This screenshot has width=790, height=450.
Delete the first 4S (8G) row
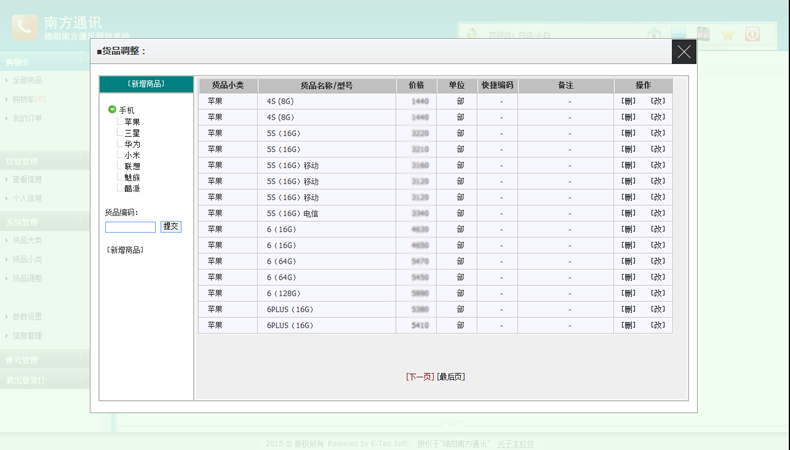point(628,101)
